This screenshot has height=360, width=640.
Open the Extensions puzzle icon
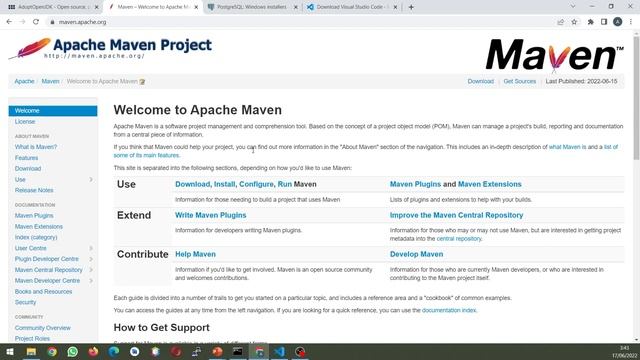pos(590,22)
